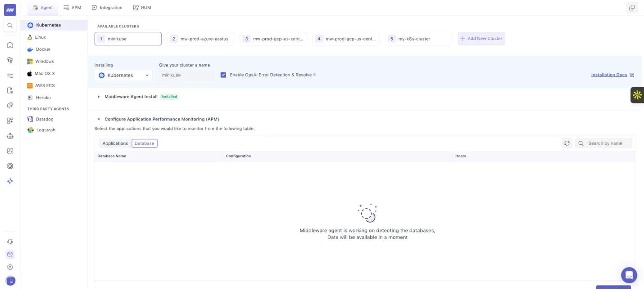Open the robot icon in sidebar

coord(10,136)
